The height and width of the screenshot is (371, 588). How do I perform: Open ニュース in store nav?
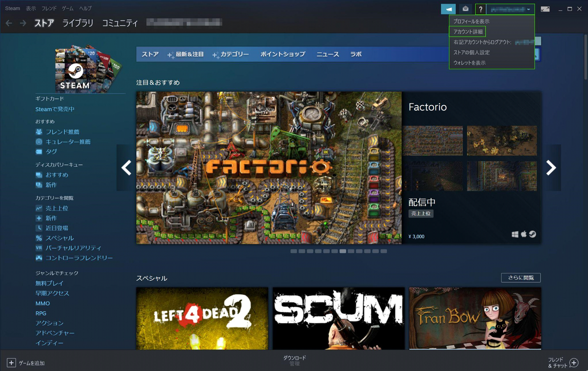[x=328, y=54]
